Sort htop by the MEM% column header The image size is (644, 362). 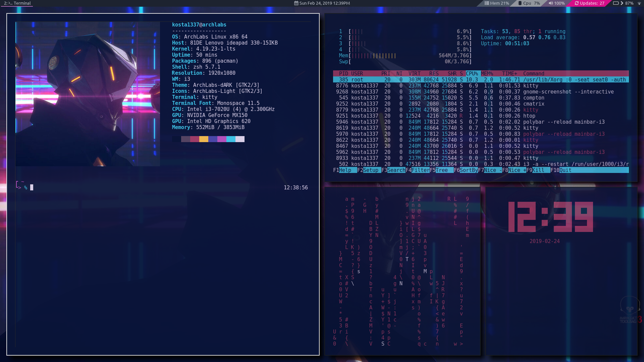tap(487, 74)
